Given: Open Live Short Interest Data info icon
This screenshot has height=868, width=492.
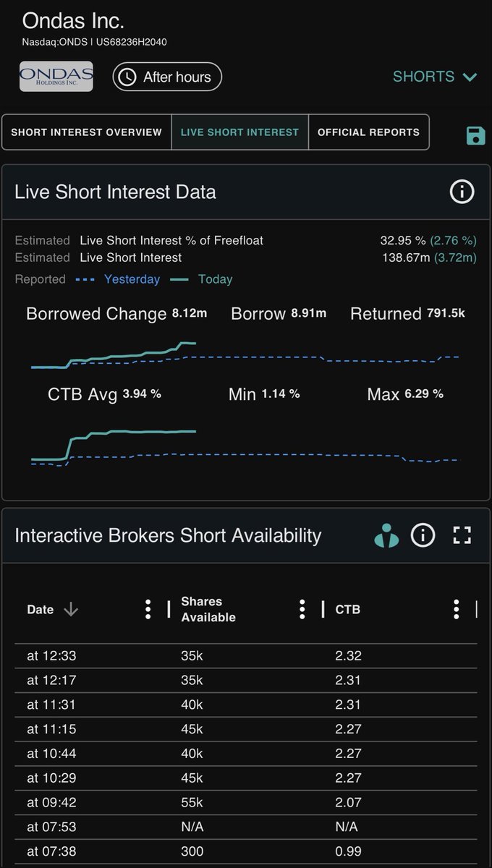Looking at the screenshot, I should 462,192.
